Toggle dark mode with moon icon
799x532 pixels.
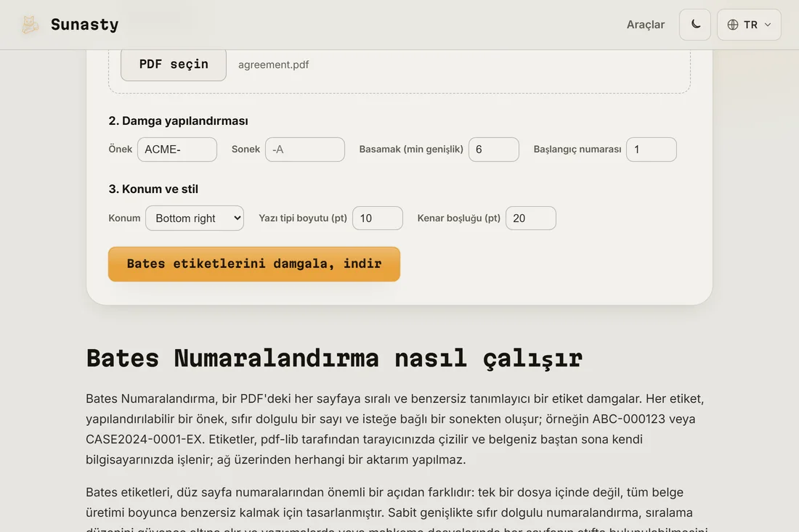[695, 25]
